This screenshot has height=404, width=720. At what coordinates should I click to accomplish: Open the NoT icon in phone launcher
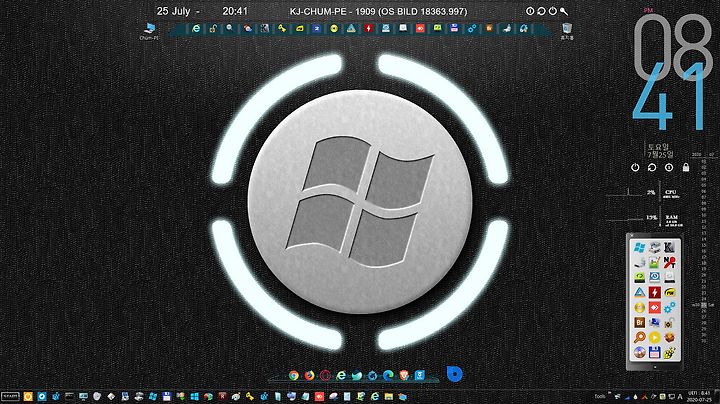[669, 262]
